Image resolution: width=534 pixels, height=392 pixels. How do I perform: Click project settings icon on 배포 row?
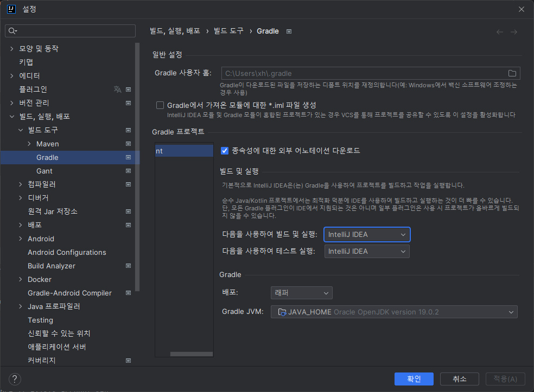point(129,225)
